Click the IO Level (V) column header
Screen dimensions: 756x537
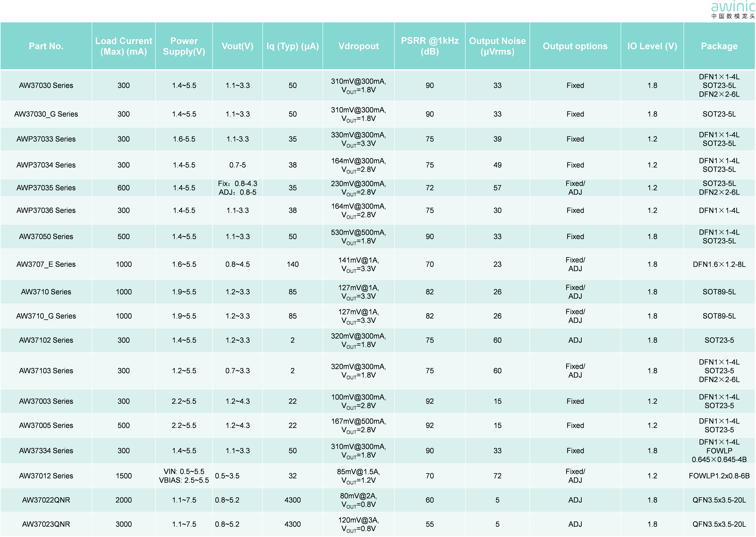652,46
